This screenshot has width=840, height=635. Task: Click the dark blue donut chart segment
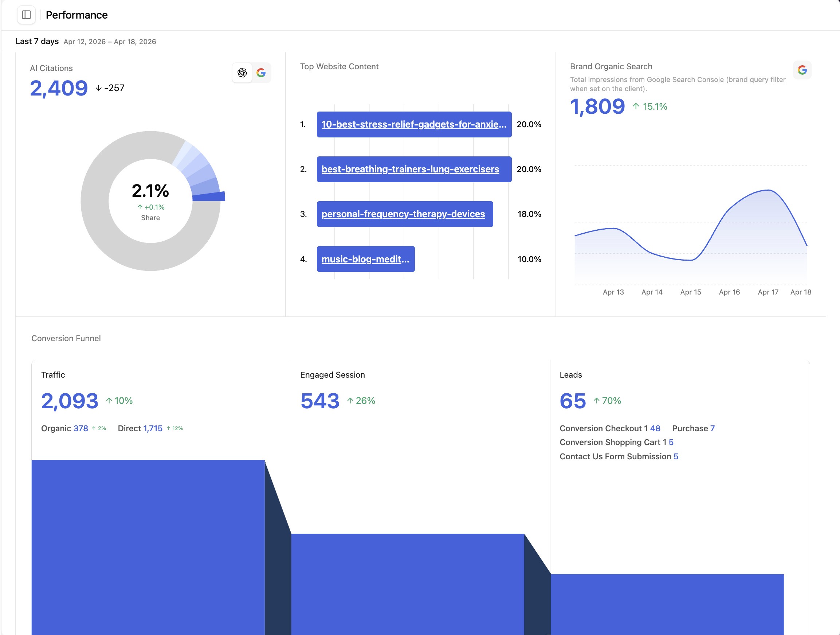pyautogui.click(x=208, y=196)
